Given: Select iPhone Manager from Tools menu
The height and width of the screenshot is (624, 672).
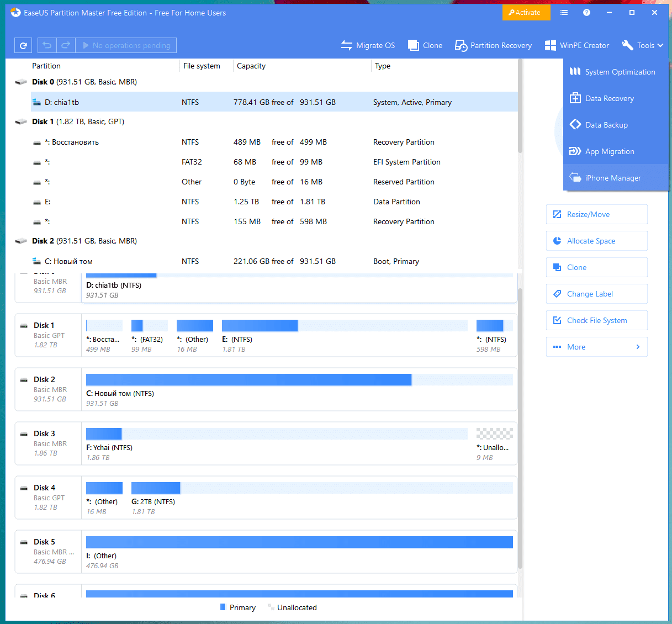Looking at the screenshot, I should click(616, 178).
